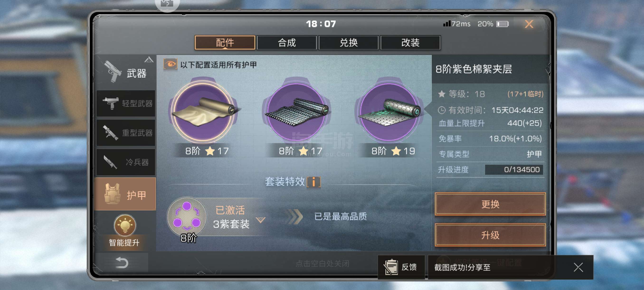Click the 升级进度 progress bar
Viewport: 644px width, 290px height.
coord(514,170)
